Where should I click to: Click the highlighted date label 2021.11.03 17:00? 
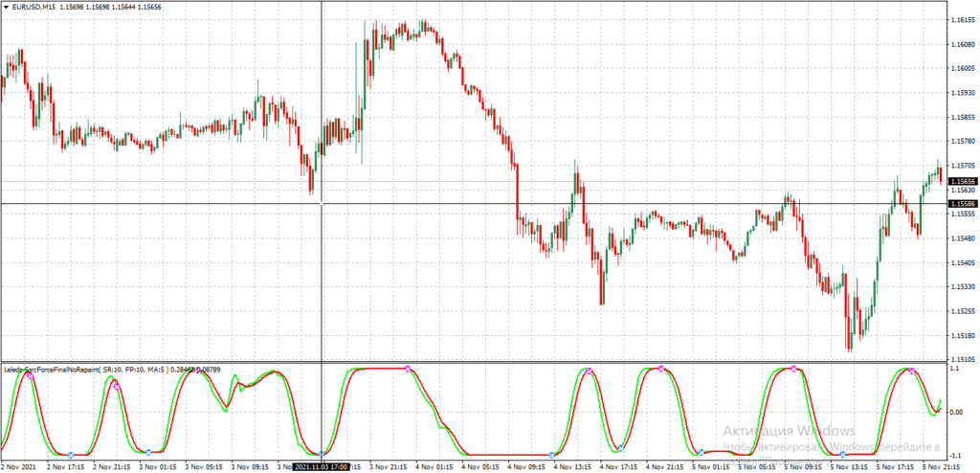click(321, 466)
